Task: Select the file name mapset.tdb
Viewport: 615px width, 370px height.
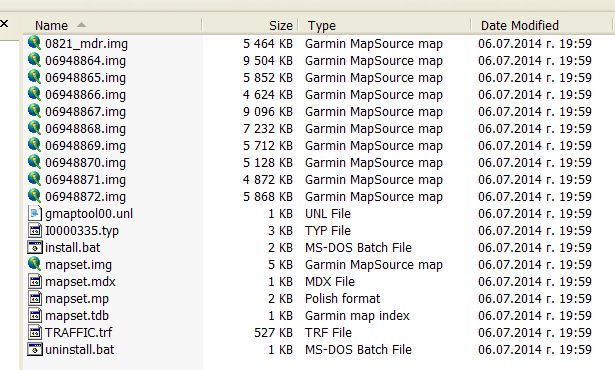Action: (x=77, y=316)
